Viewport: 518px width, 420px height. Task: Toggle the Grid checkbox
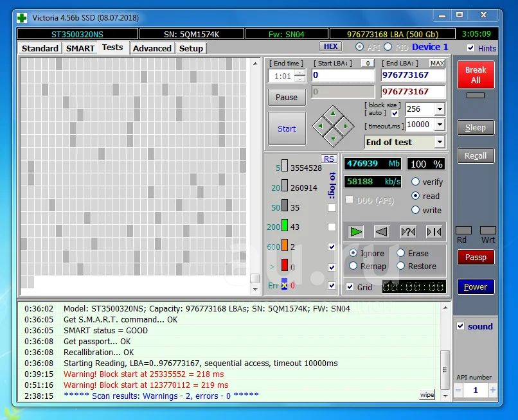[x=350, y=286]
